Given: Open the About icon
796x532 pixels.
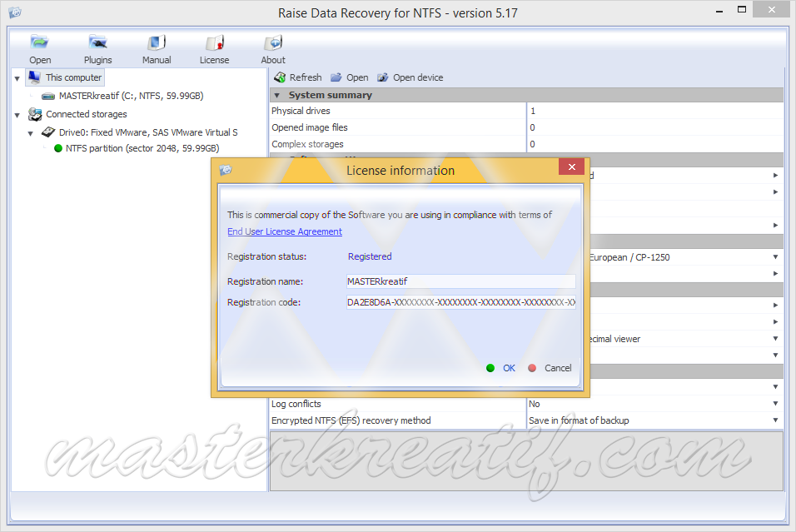Looking at the screenshot, I should pyautogui.click(x=273, y=42).
